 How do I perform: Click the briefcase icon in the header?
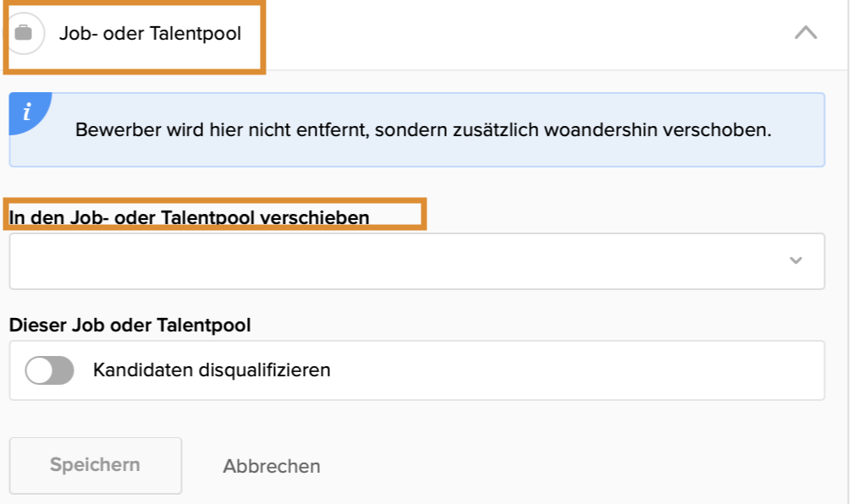point(24,34)
